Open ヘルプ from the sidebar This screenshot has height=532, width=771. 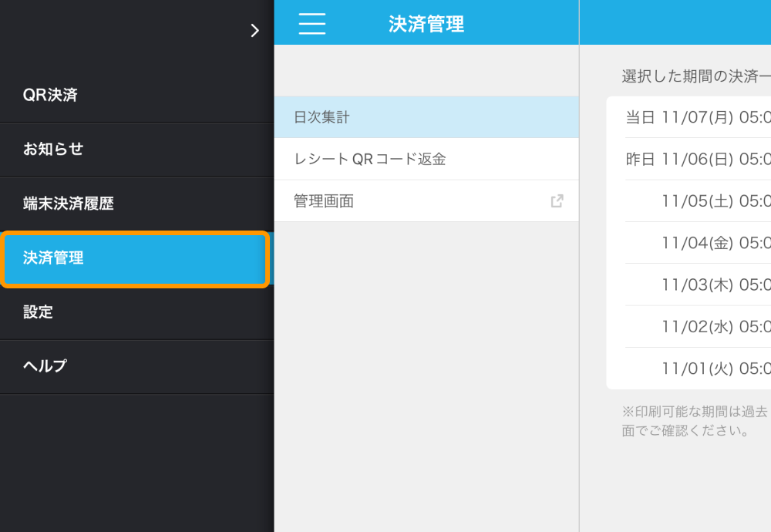click(45, 366)
